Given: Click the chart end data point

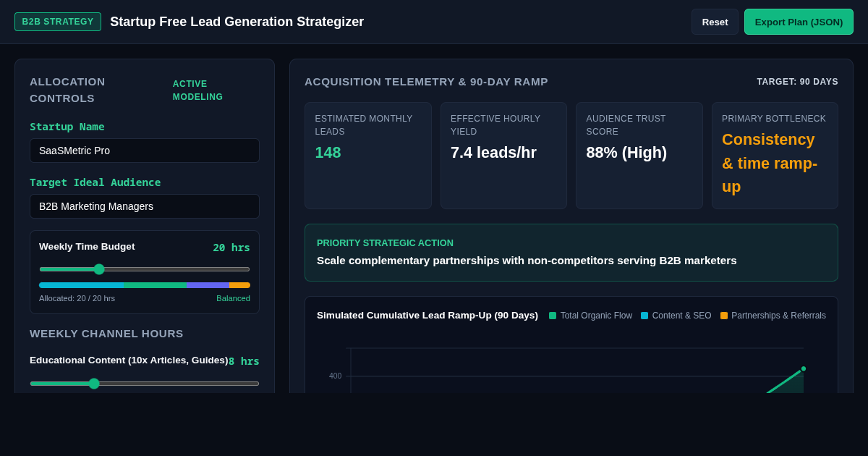Looking at the screenshot, I should pos(803,368).
